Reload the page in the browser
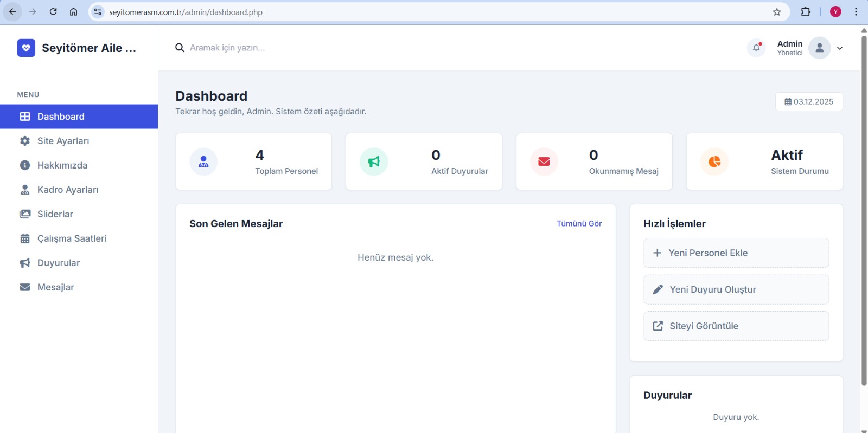868x433 pixels. tap(53, 12)
